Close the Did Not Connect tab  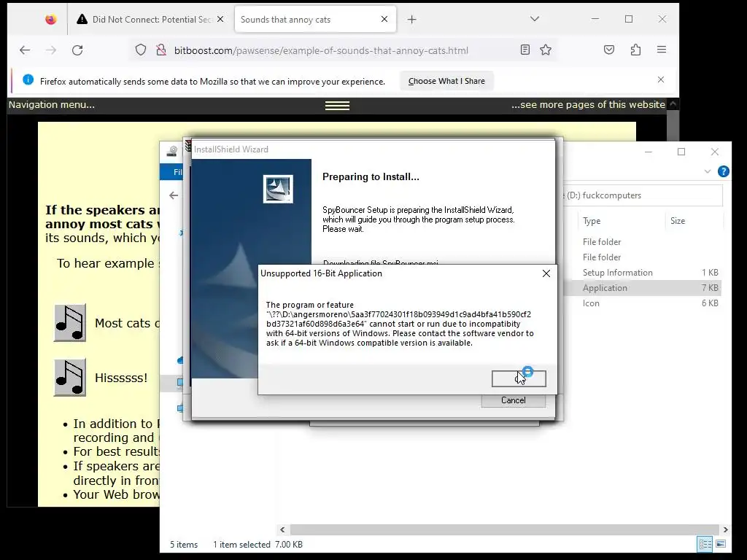click(220, 20)
